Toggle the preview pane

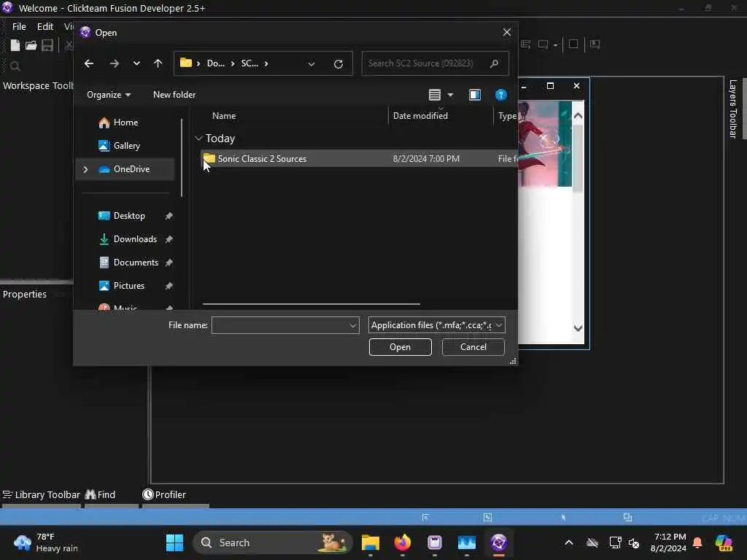474,95
